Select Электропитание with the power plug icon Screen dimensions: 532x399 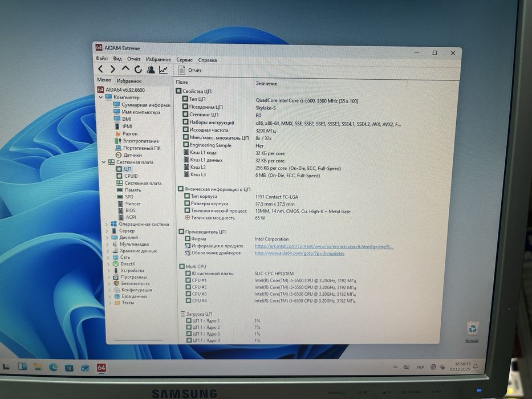(x=137, y=141)
